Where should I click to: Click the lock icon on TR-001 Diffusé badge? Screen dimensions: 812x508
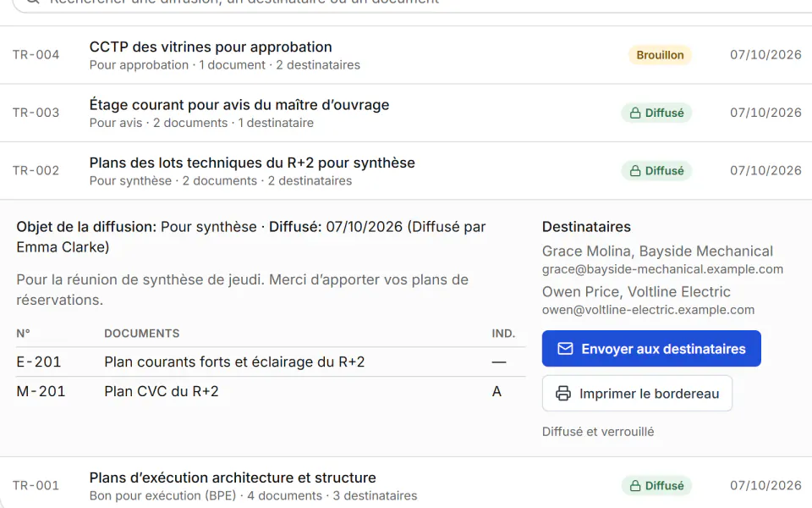(635, 486)
